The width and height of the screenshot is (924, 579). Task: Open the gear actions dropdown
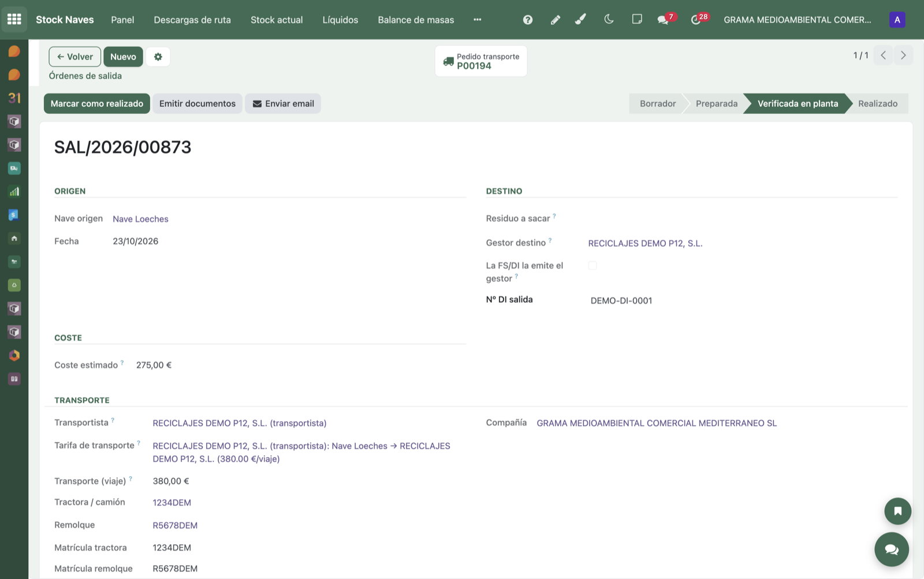158,57
